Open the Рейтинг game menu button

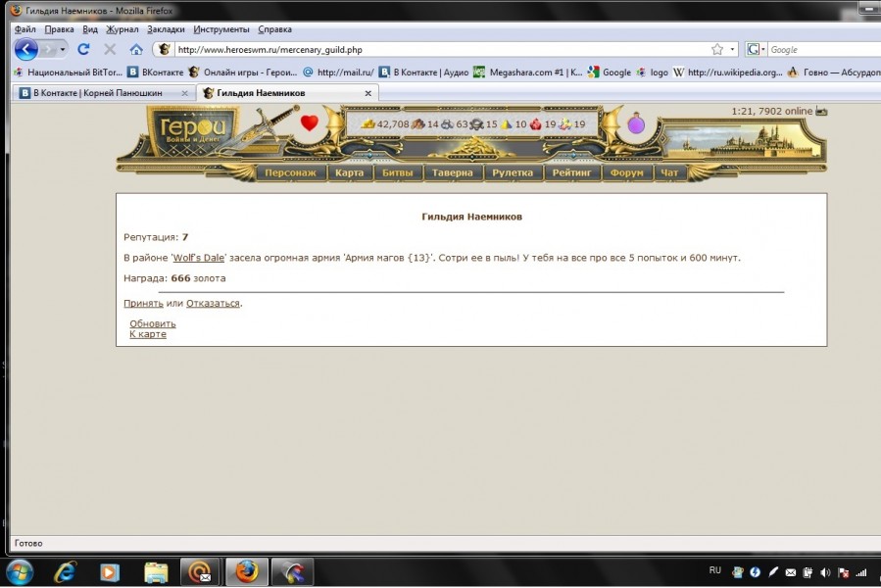pyautogui.click(x=571, y=172)
